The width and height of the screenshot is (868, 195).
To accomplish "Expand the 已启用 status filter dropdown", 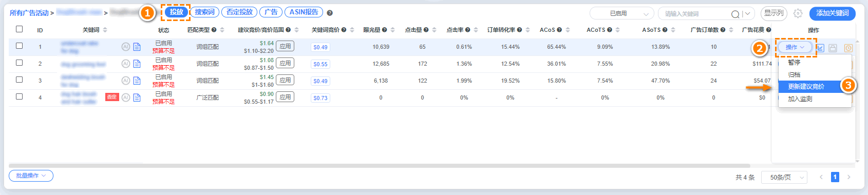I will pos(622,13).
